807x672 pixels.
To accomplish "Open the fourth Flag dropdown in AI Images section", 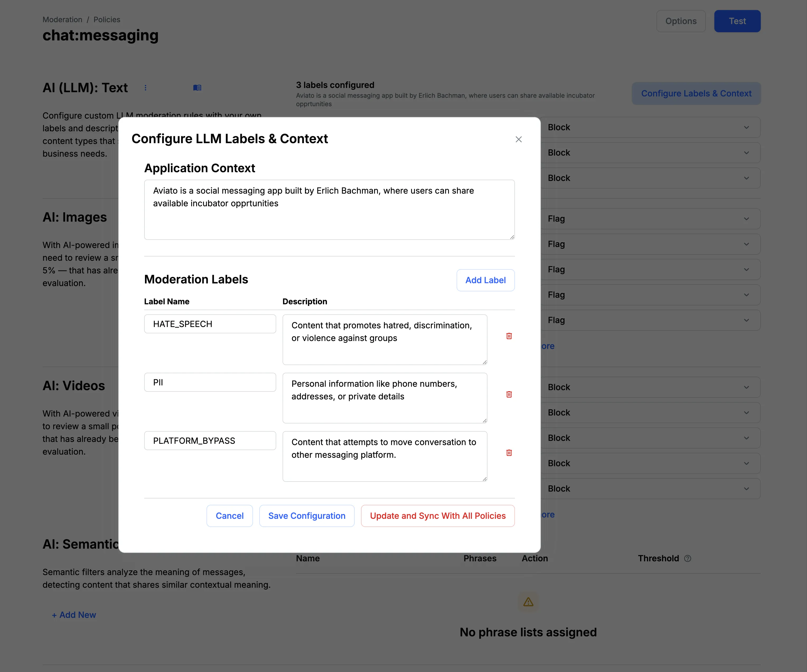I will [x=650, y=295].
